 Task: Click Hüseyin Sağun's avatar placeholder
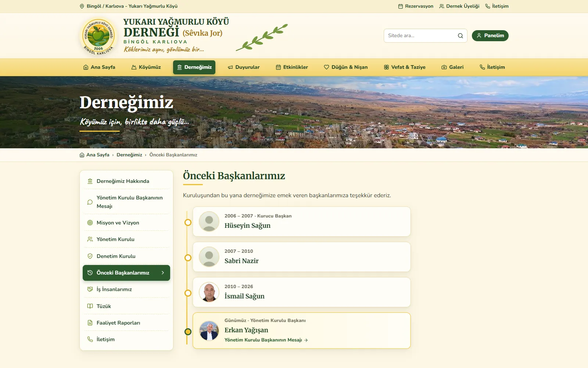(x=209, y=222)
